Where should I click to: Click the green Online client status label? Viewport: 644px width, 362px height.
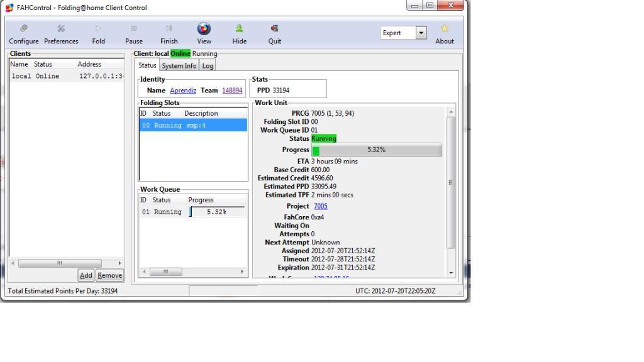tap(180, 53)
